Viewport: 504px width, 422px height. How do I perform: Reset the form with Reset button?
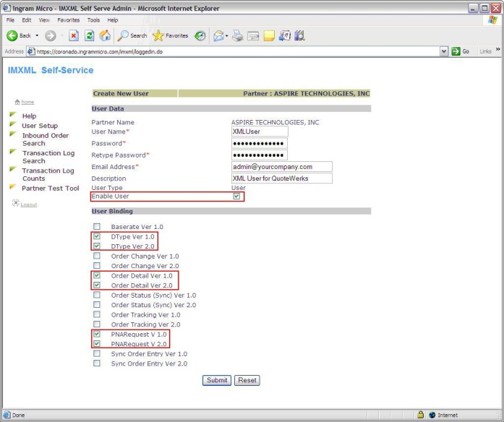247,380
